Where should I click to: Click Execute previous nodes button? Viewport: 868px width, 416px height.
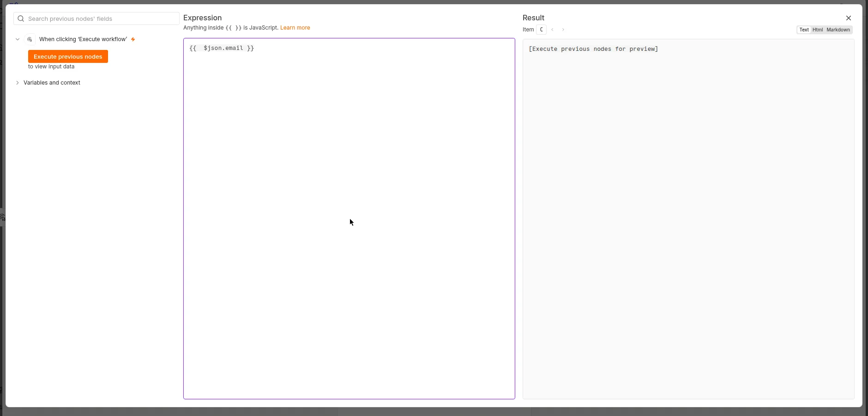pos(68,56)
